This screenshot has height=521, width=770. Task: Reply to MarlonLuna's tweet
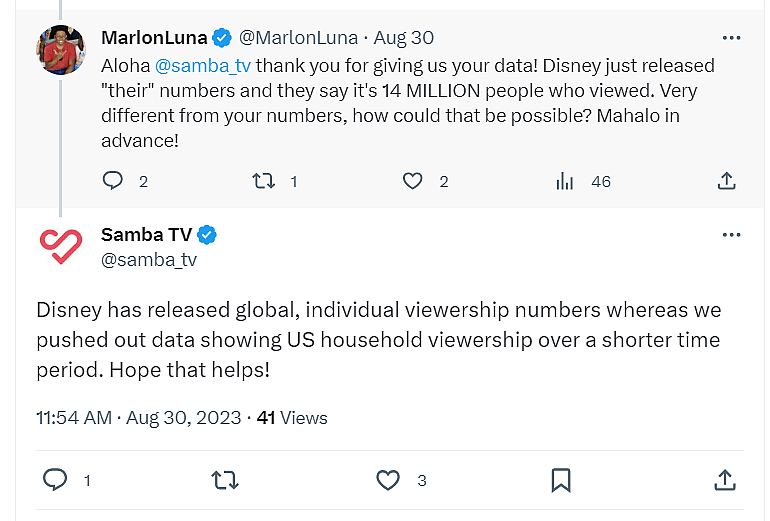(114, 181)
